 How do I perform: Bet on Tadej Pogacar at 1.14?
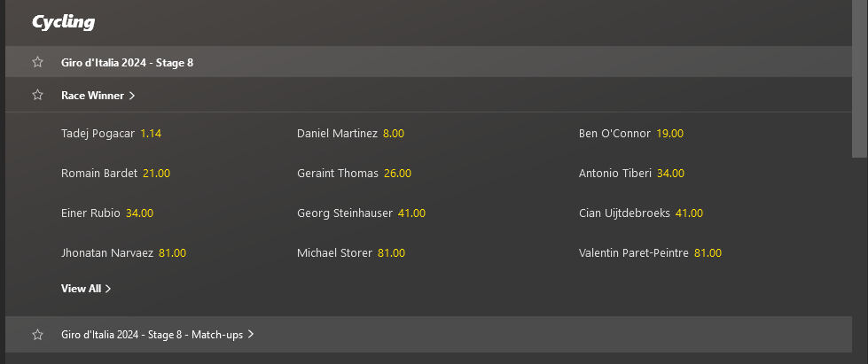[x=151, y=134]
